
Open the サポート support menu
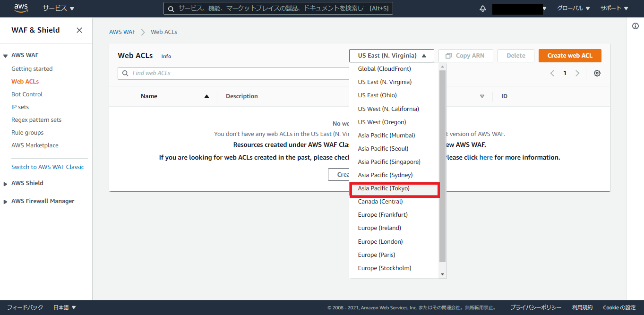pyautogui.click(x=614, y=9)
